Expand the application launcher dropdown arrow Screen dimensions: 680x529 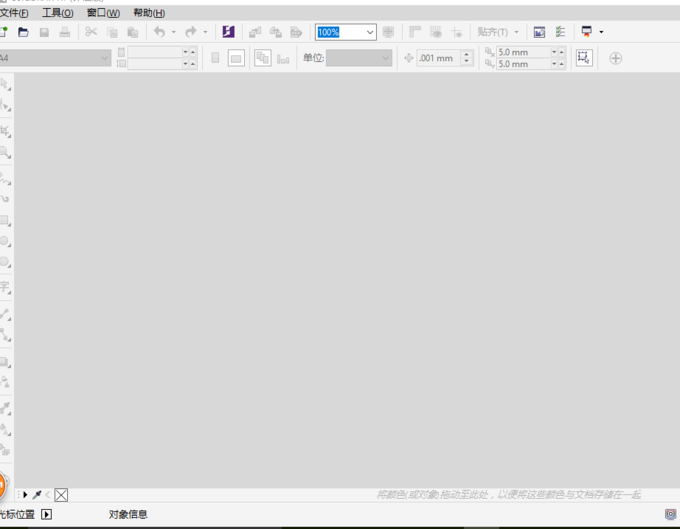(601, 32)
